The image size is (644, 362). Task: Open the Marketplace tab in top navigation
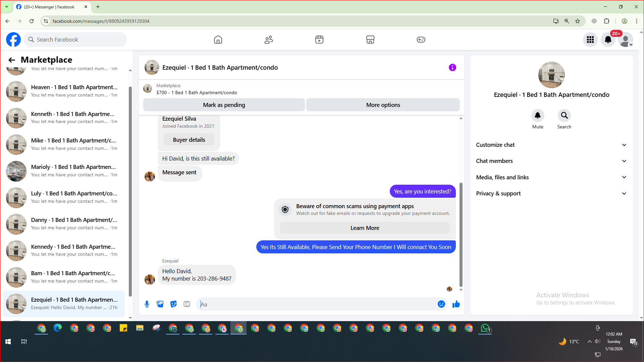(370, 40)
